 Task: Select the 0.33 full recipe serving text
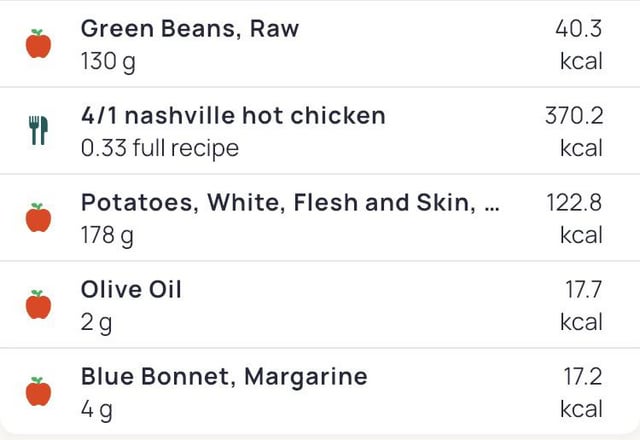click(160, 148)
